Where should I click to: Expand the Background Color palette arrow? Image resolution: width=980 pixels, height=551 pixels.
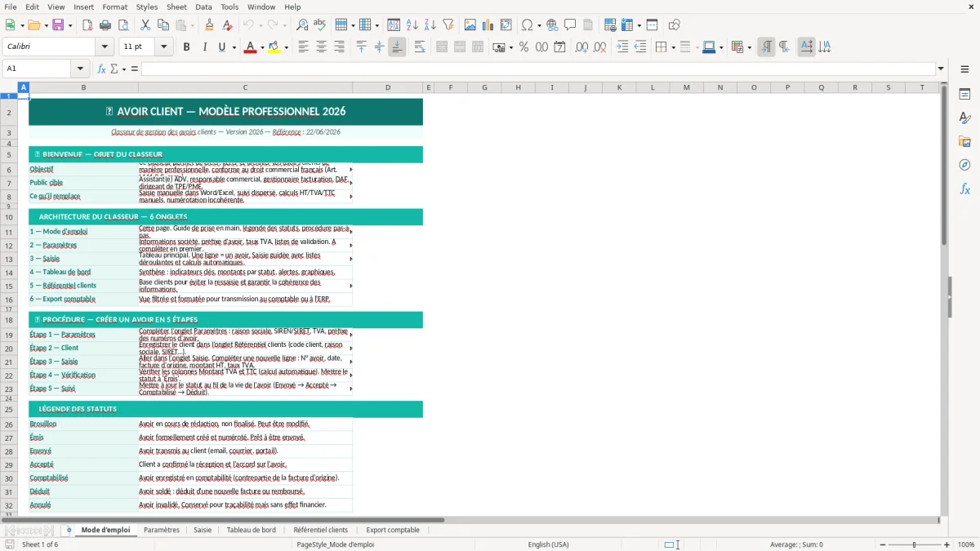[286, 47]
